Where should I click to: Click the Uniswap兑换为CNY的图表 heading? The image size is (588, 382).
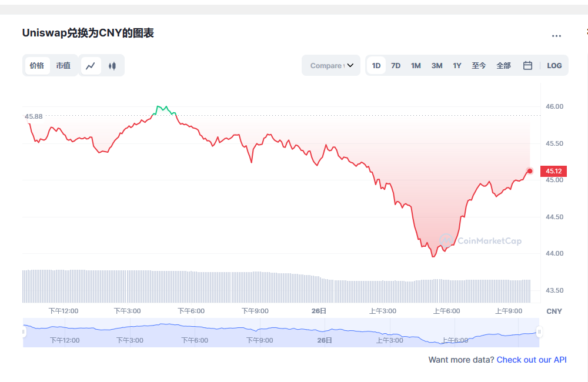click(88, 33)
